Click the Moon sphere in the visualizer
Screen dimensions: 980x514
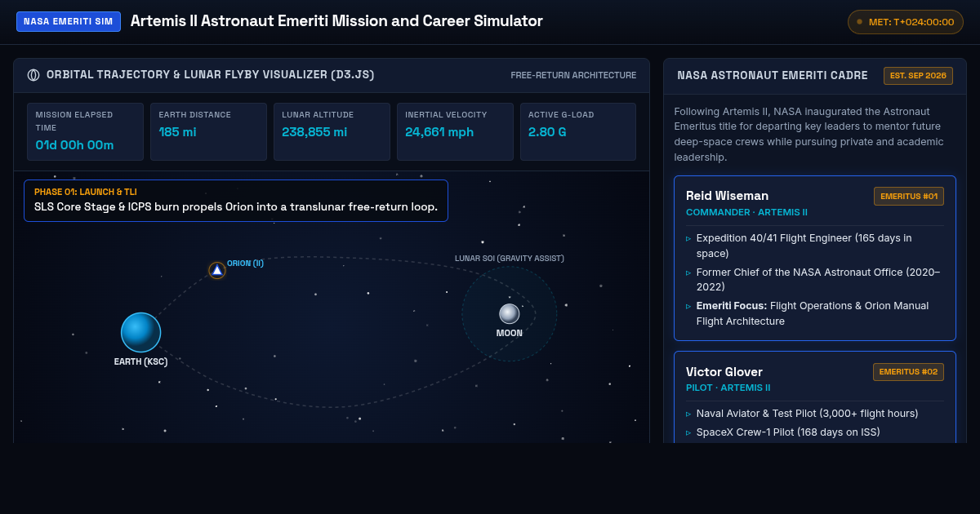pyautogui.click(x=510, y=313)
